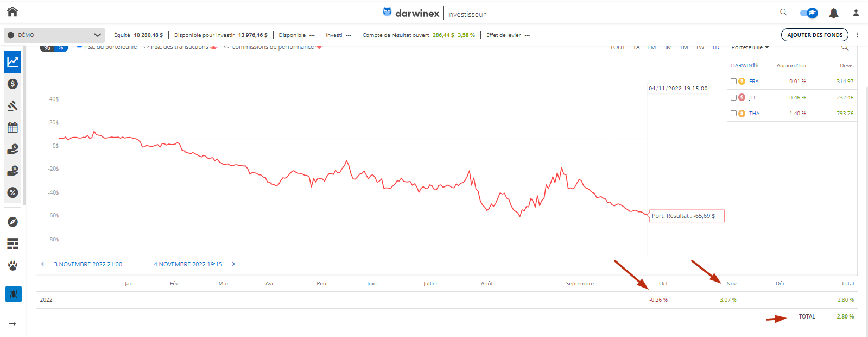Viewport: 868px width, 337px height.
Task: Check the THA darwin checkbox
Action: (x=733, y=114)
